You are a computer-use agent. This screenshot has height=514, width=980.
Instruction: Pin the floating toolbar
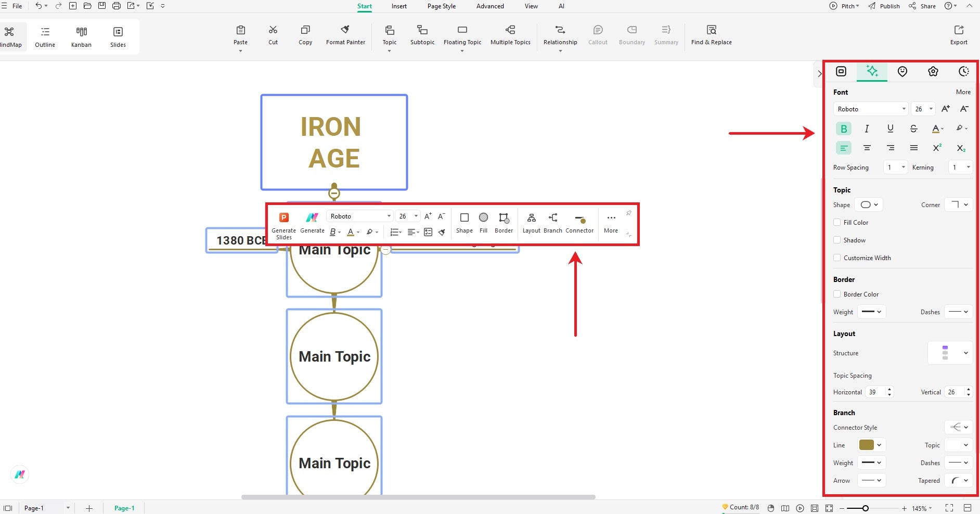[x=629, y=213]
